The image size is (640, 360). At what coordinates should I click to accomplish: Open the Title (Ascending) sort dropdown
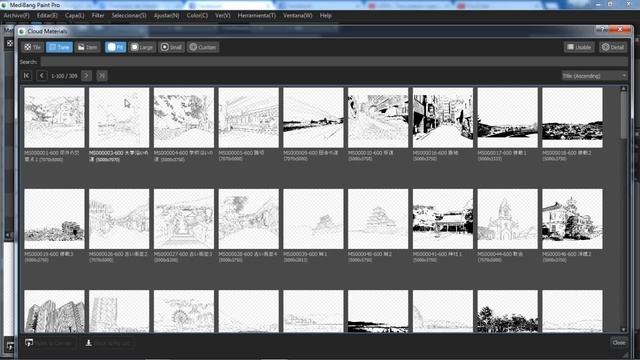[x=594, y=76]
